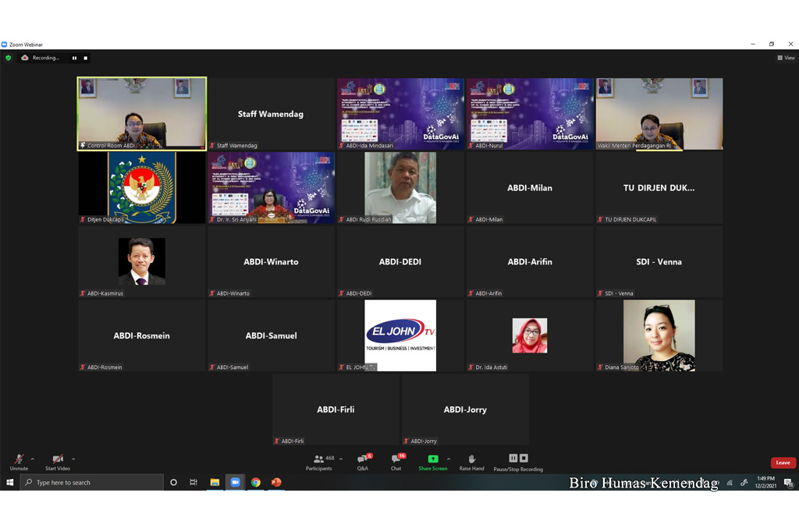Open the Chat panel

(396, 460)
